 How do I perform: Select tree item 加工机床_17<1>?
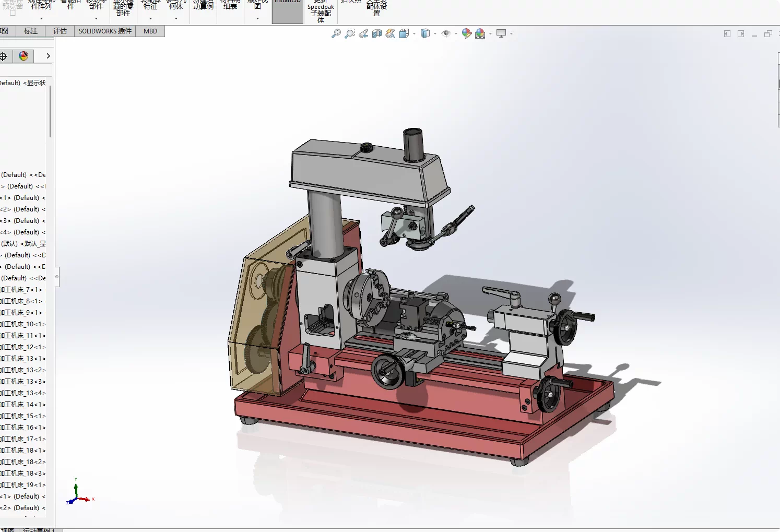(x=22, y=439)
